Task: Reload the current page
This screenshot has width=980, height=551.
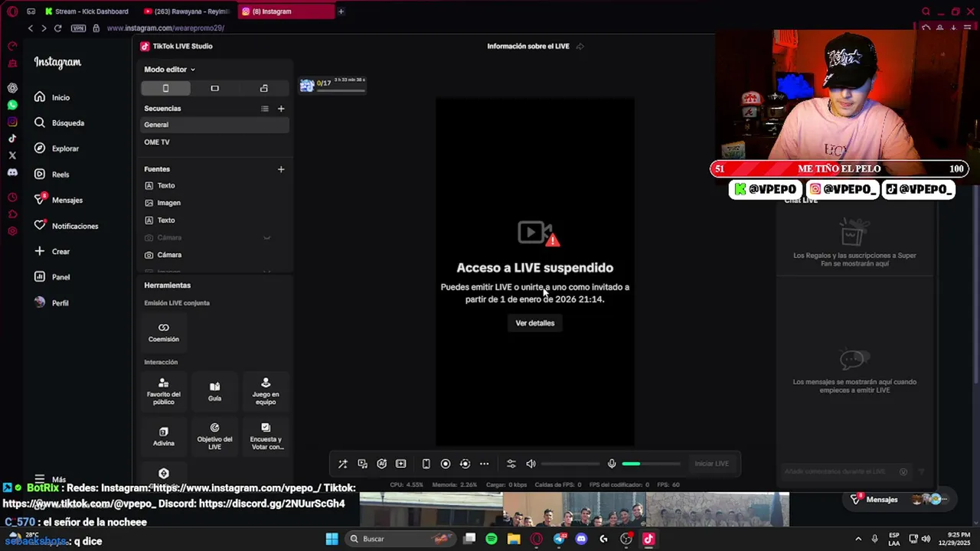Action: tap(57, 28)
